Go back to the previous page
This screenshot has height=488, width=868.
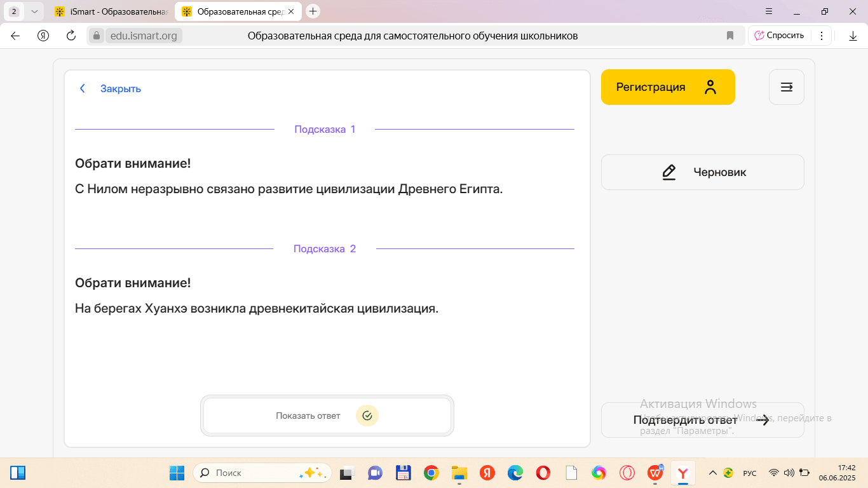click(x=15, y=36)
